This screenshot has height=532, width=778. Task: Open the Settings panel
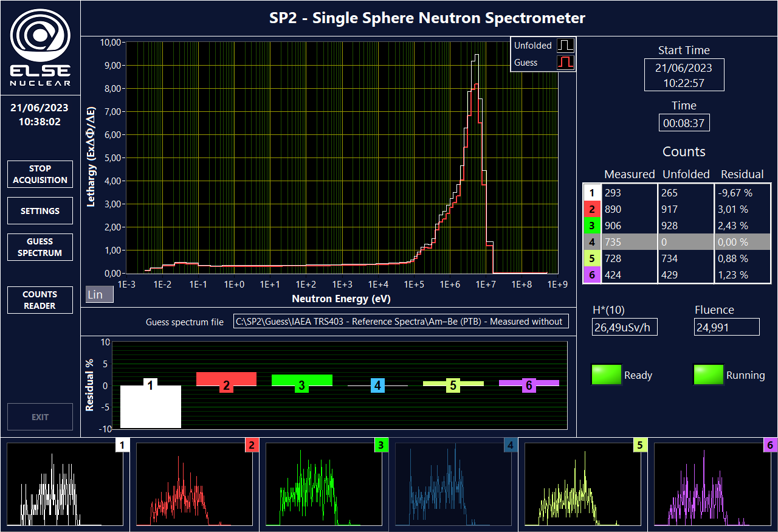40,211
